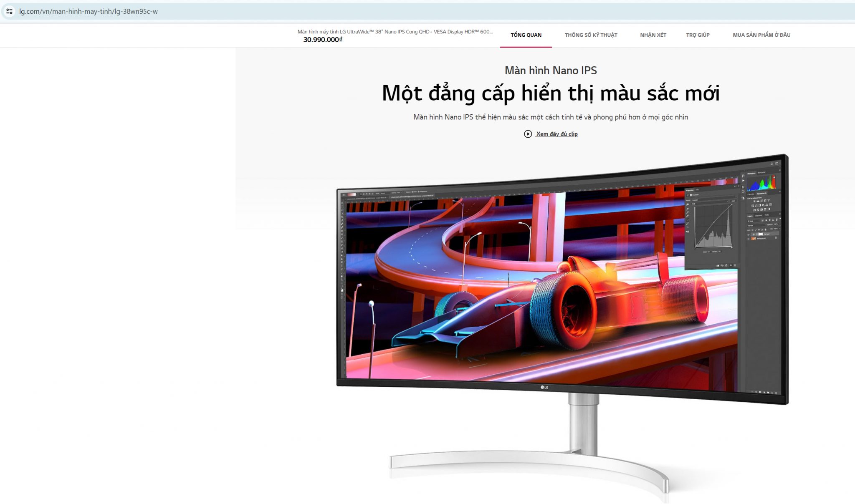Click the Màn hình Nano IPS heading
Viewport: 855px width, 504px height.
pos(551,71)
